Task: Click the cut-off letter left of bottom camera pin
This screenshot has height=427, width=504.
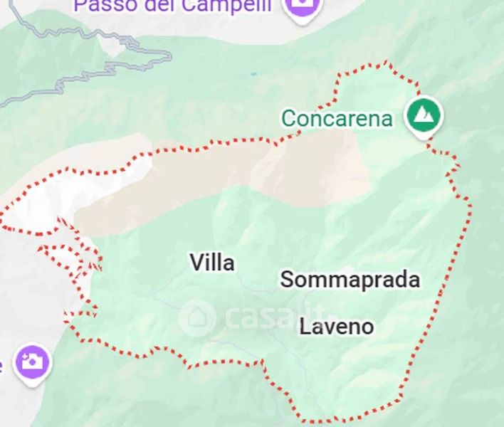Action: 1,366
